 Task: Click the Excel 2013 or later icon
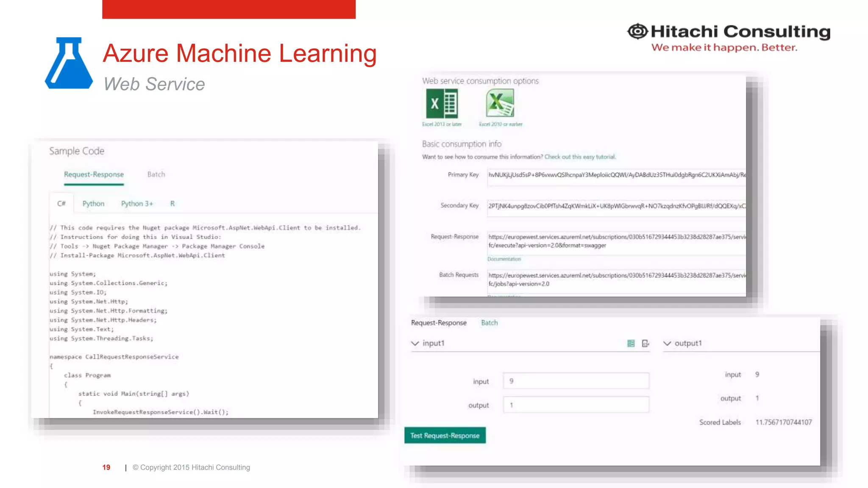click(x=442, y=104)
